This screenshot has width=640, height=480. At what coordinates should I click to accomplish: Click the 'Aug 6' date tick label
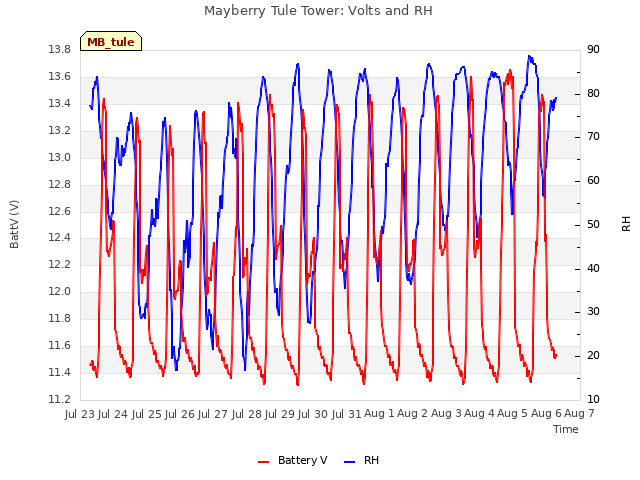coord(546,414)
